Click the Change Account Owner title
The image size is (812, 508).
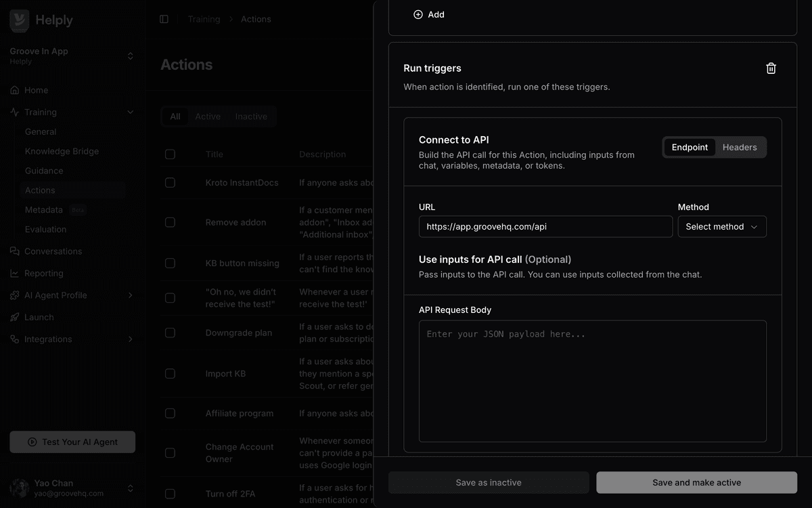point(240,453)
